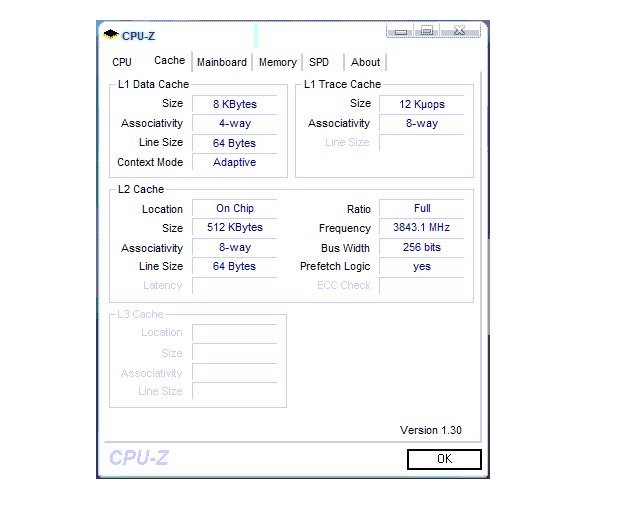Click the Bus Width label
This screenshot has width=640, height=512.
coord(345,248)
